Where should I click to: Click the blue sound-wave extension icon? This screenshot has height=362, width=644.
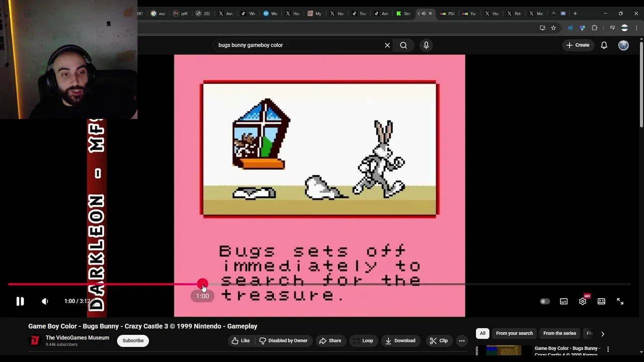[570, 28]
